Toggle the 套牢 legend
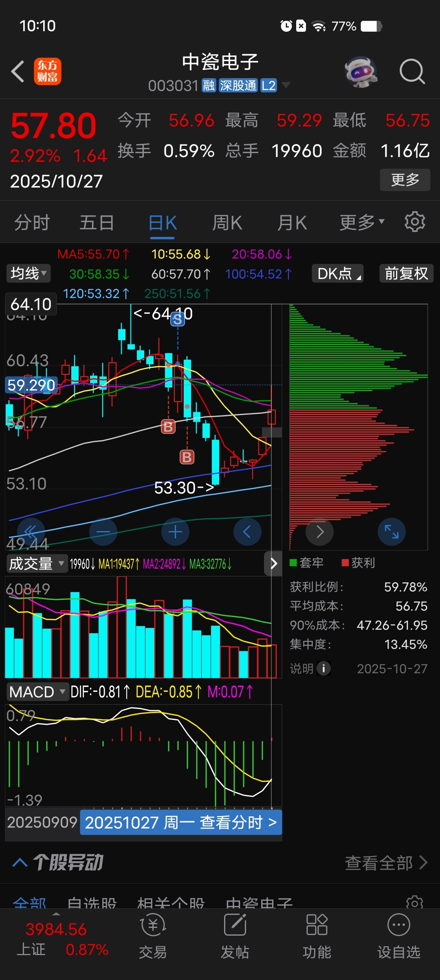 point(307,563)
